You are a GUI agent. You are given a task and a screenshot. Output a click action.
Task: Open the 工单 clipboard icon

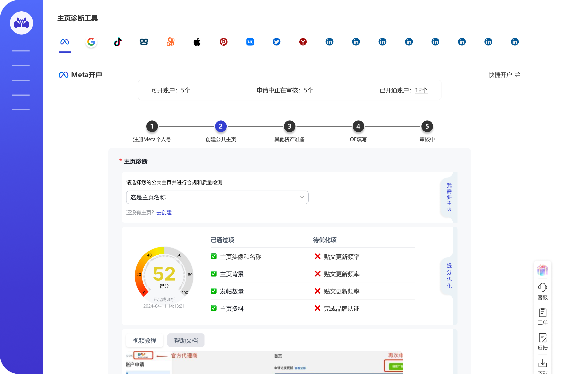click(542, 313)
